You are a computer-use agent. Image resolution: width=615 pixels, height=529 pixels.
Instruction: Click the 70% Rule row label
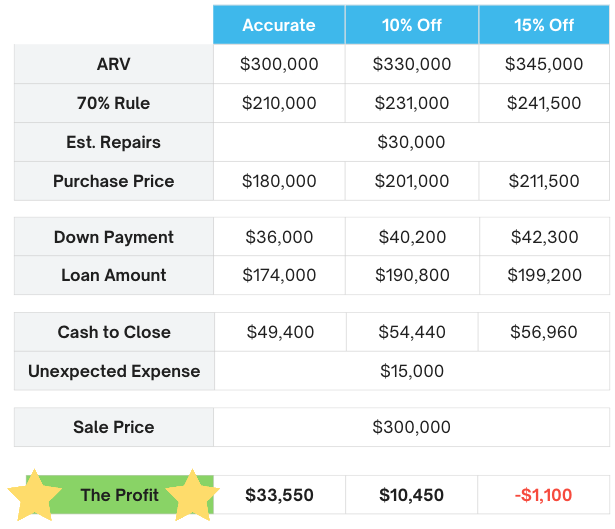click(113, 103)
